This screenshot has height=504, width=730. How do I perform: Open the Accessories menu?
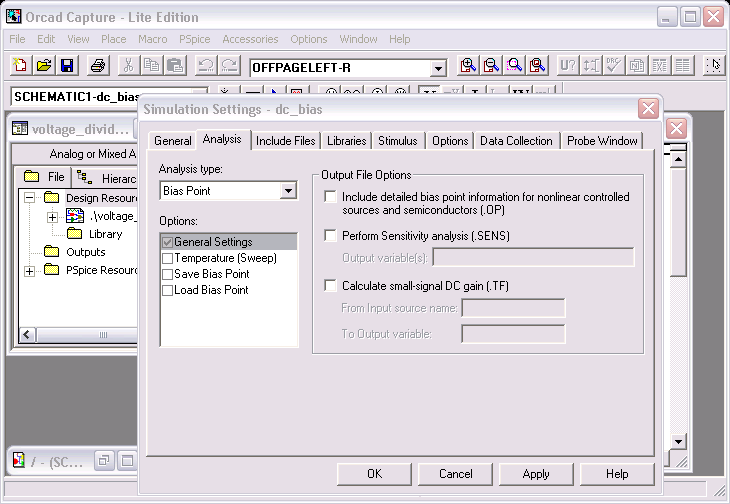(250, 39)
